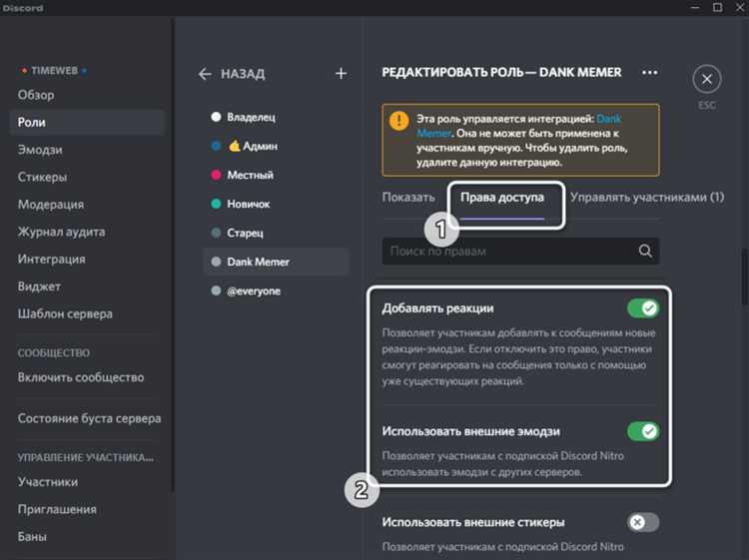The width and height of the screenshot is (749, 560).
Task: Open Шаблон сервера settings
Action: (x=65, y=313)
